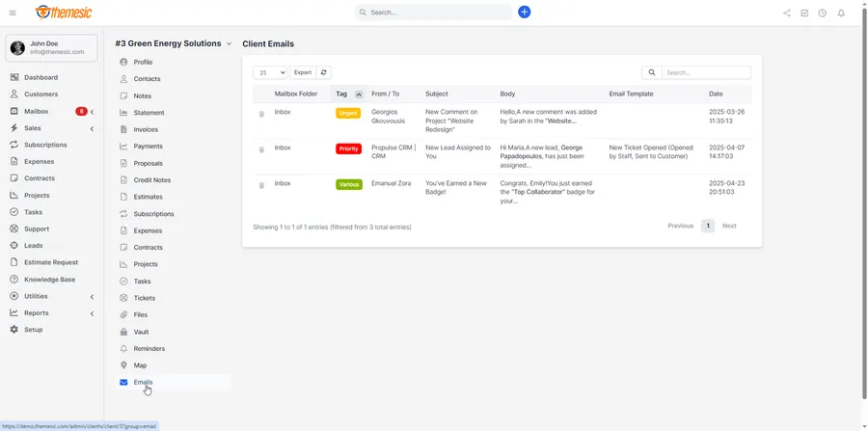Viewport: 868px width, 431px height.
Task: Expand the Reports submenu arrow
Action: (x=92, y=313)
